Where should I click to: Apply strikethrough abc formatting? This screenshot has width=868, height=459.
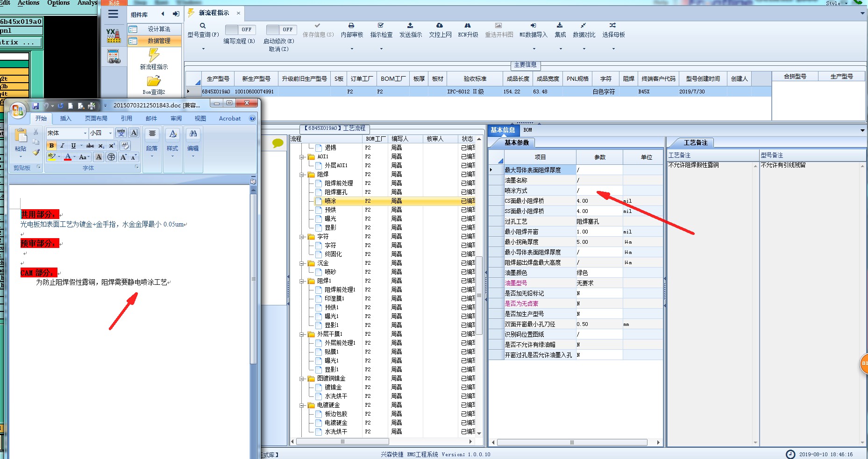pos(90,146)
